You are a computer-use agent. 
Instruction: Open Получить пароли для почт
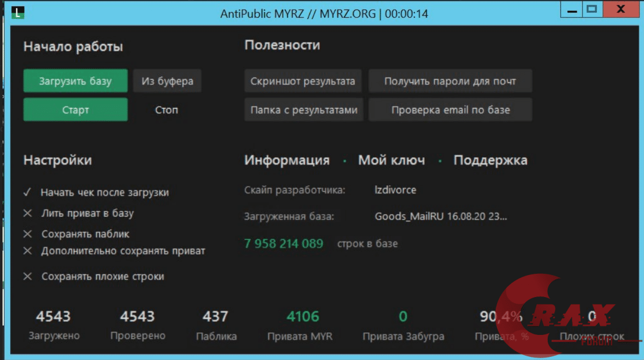pyautogui.click(x=450, y=81)
